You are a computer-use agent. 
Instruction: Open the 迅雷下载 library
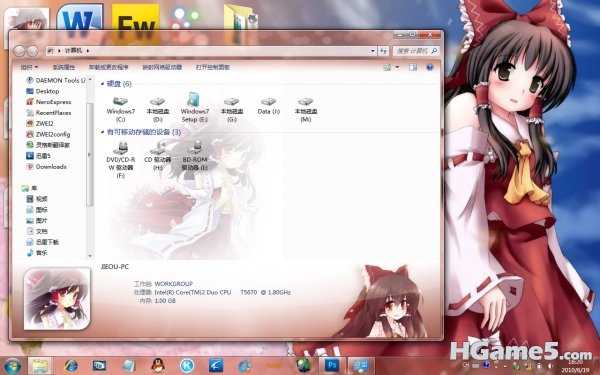(x=42, y=242)
